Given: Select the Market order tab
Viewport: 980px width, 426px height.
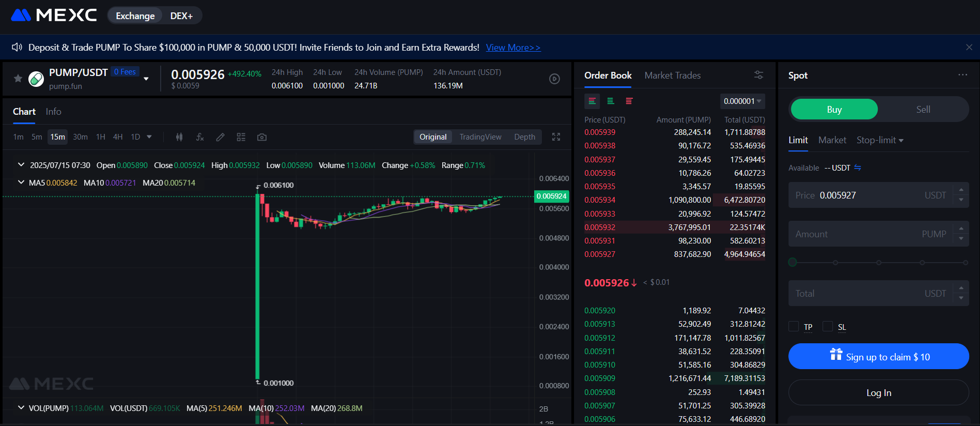Looking at the screenshot, I should click(x=832, y=140).
